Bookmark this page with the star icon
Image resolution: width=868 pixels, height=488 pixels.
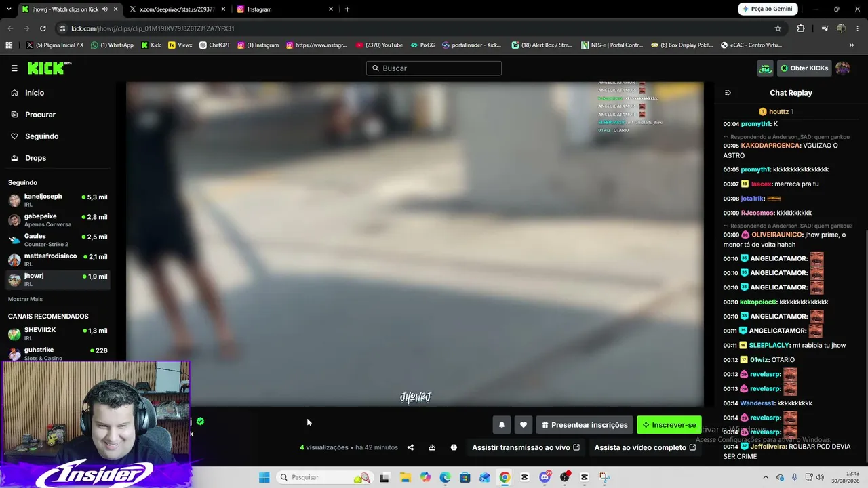(778, 28)
